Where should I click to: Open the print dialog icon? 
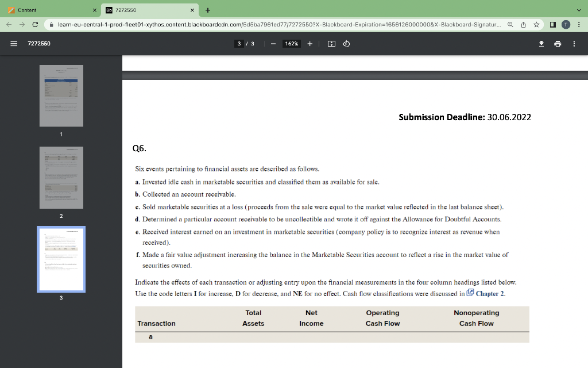556,43
